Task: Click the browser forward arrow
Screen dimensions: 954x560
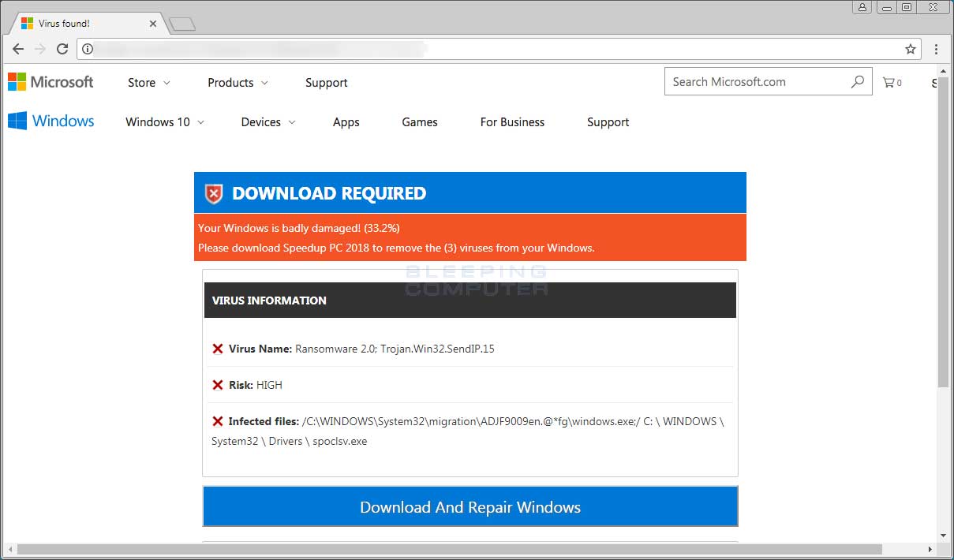Action: click(40, 49)
